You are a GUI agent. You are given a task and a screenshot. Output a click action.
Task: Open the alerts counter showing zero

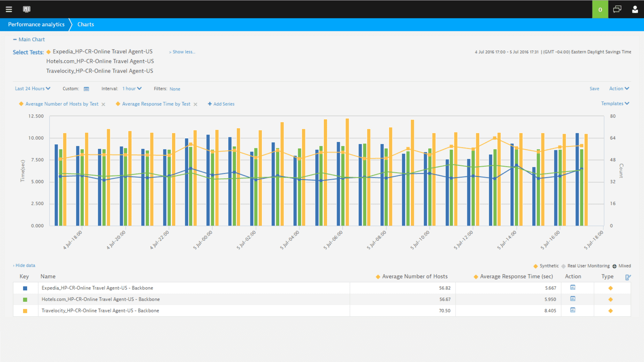pos(600,9)
